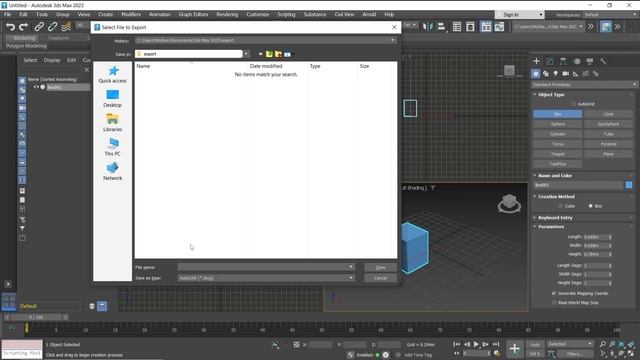Click the Unlink Selection chain icon

coord(52,27)
